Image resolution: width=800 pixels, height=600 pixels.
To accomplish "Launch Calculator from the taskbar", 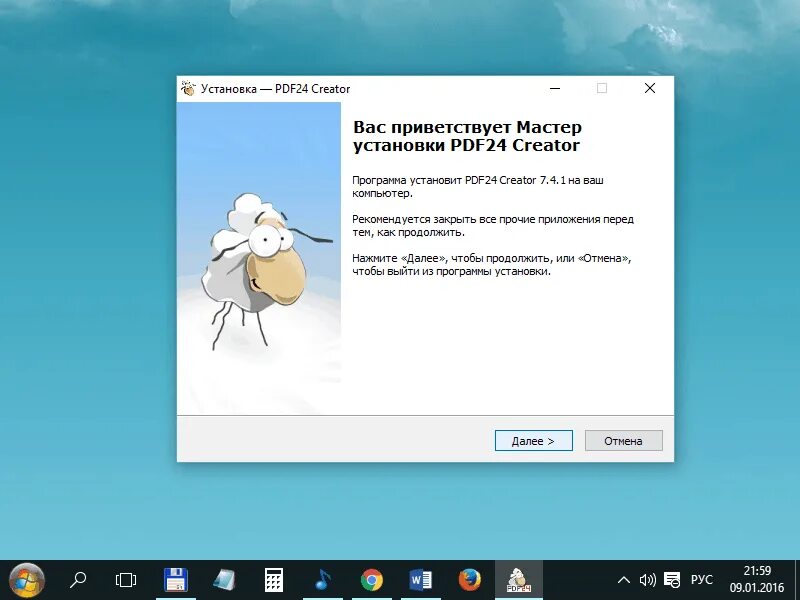I will tap(273, 580).
